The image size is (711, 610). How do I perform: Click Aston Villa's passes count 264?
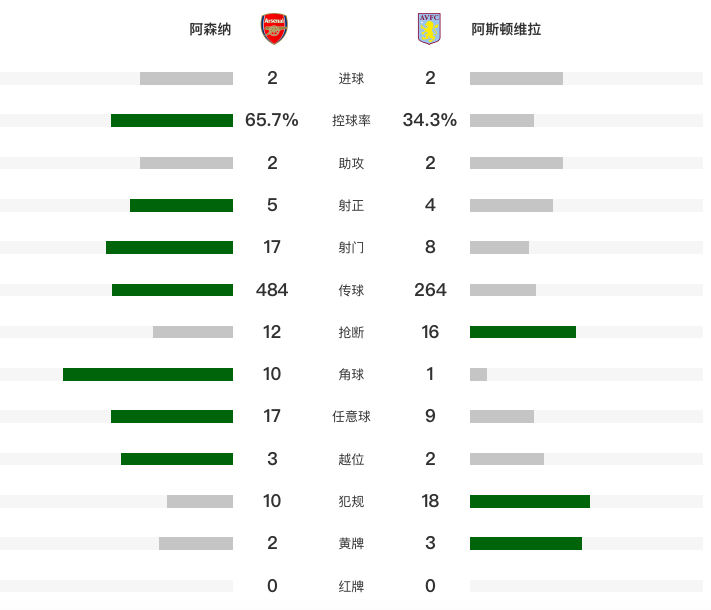coord(430,290)
